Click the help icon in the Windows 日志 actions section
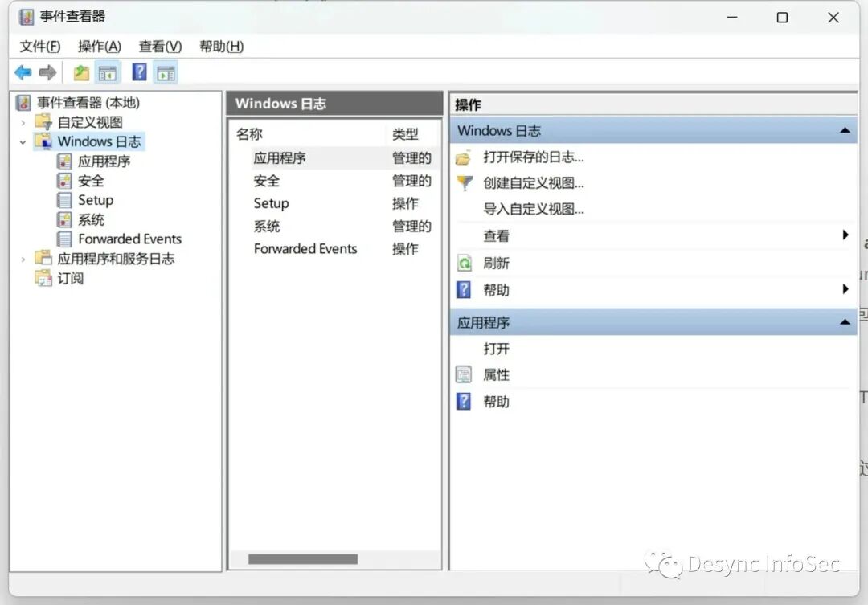 pos(464,289)
